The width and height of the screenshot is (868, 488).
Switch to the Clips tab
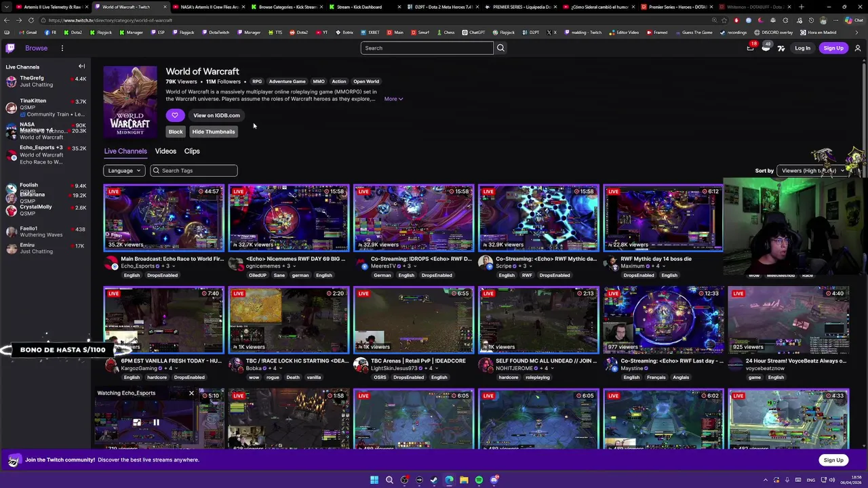pyautogui.click(x=192, y=151)
